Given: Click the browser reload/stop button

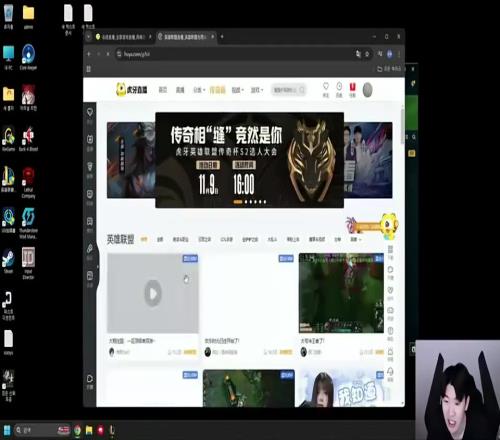Looking at the screenshot, I should pyautogui.click(x=108, y=54).
